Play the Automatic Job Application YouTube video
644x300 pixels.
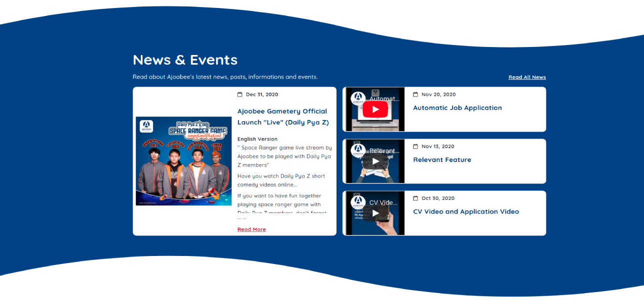click(375, 109)
